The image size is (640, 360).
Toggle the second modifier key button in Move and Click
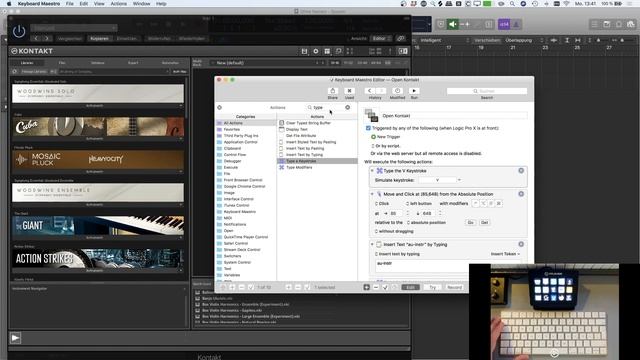[x=483, y=203]
